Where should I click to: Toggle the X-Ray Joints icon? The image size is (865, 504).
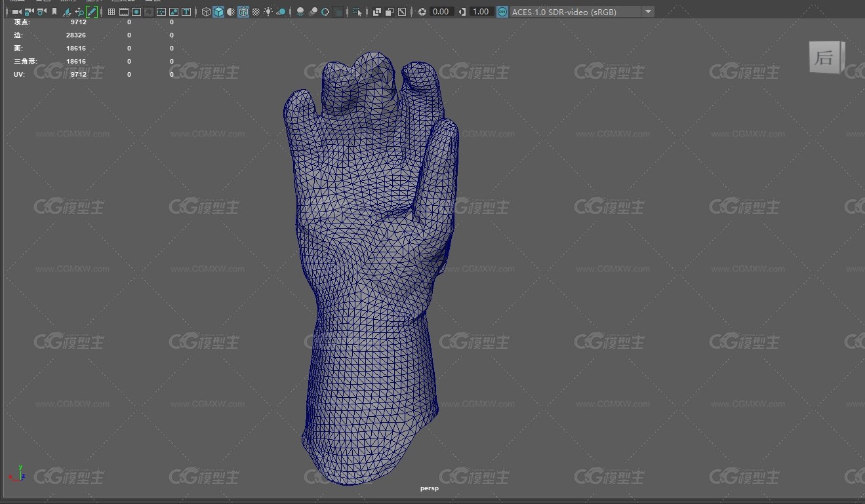tap(402, 12)
